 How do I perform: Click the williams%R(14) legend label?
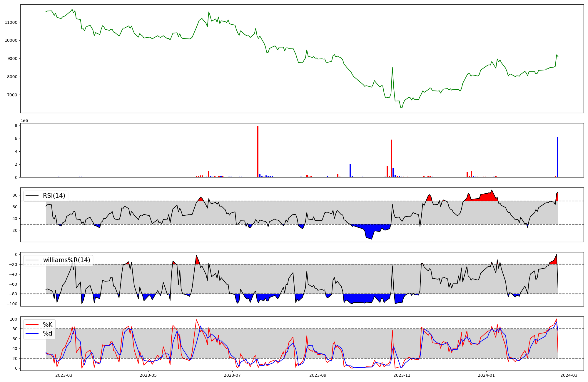[x=66, y=260]
